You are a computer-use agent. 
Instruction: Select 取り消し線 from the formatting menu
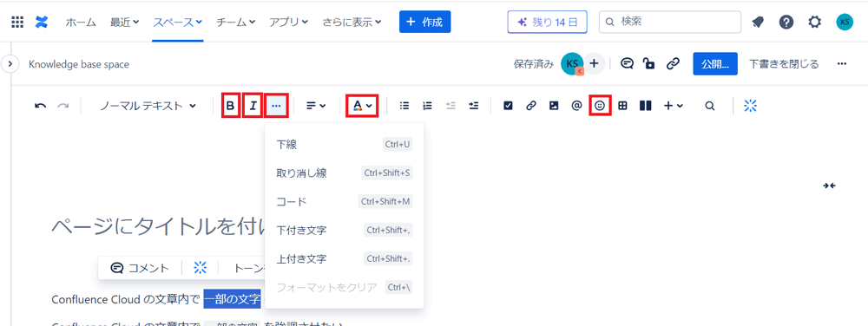(x=345, y=173)
